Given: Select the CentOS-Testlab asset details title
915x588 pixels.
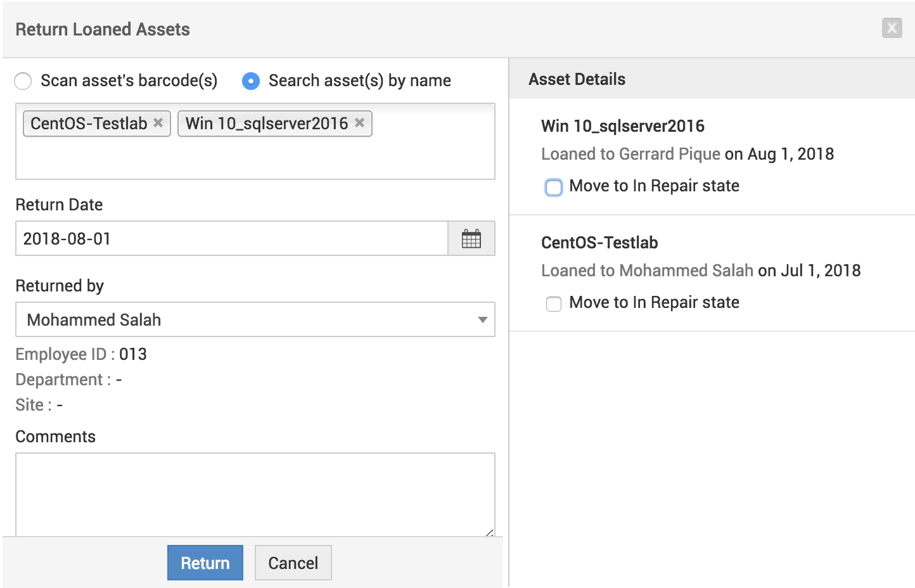Looking at the screenshot, I should tap(599, 243).
